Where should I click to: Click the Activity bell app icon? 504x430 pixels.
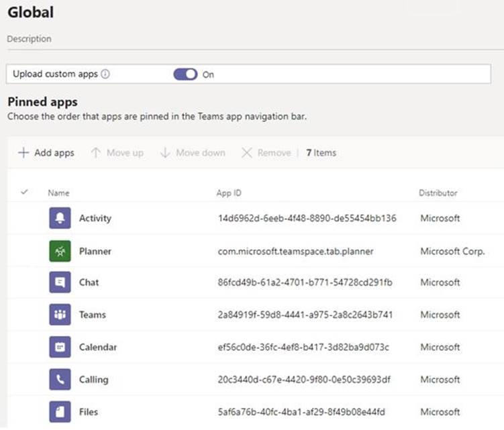pos(60,219)
